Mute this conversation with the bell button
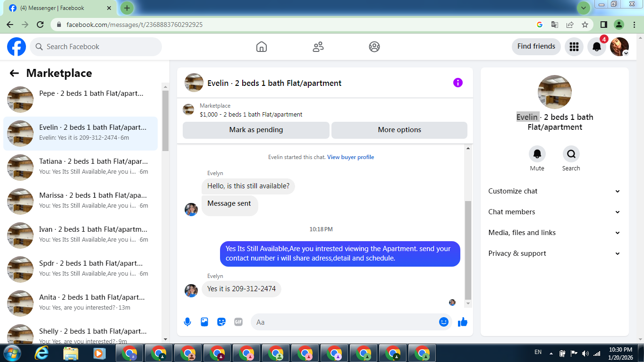Viewport: 644px width, 362px height. [x=537, y=154]
